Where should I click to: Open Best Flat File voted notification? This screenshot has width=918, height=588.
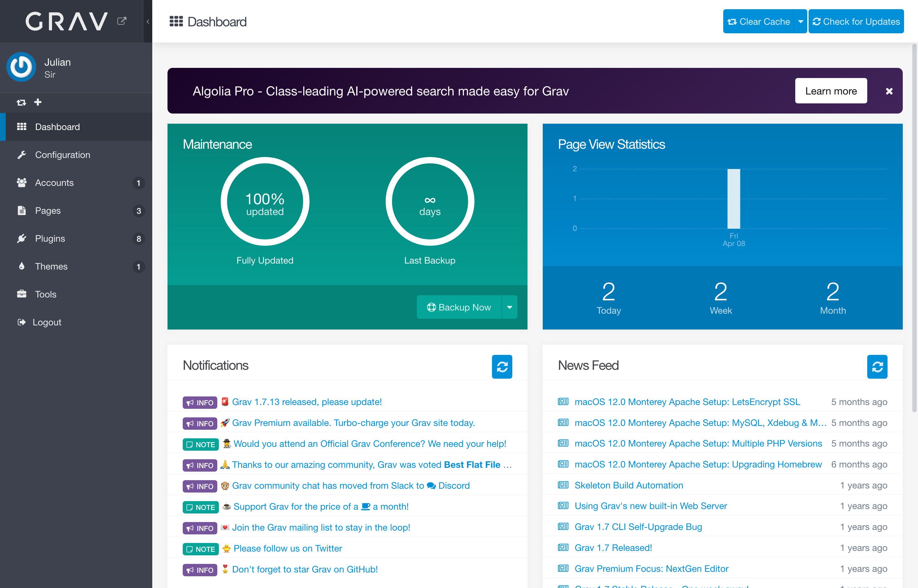click(x=371, y=465)
